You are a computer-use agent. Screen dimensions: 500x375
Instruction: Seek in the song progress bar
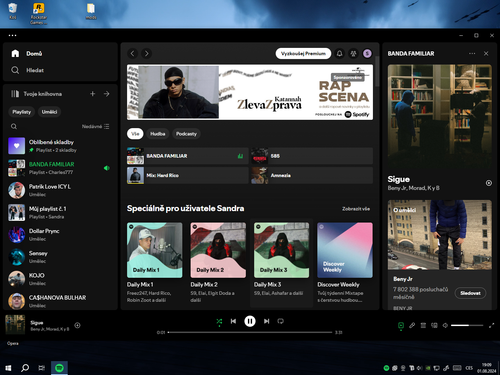coord(250,332)
